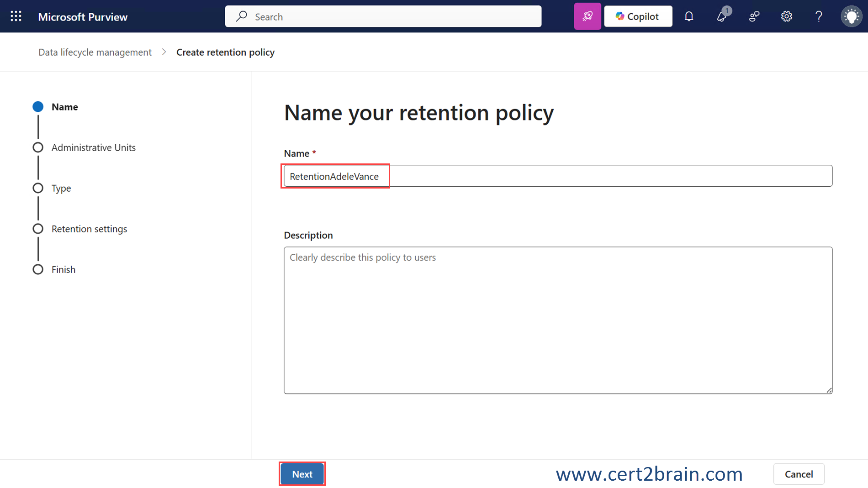
Task: Select the Type step circle
Action: pyautogui.click(x=38, y=188)
